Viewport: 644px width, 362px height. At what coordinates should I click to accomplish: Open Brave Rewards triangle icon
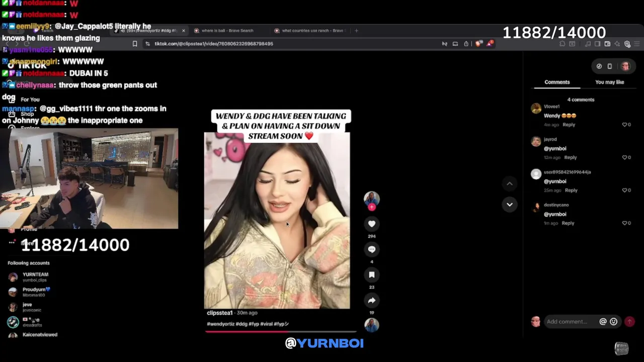[x=489, y=44]
